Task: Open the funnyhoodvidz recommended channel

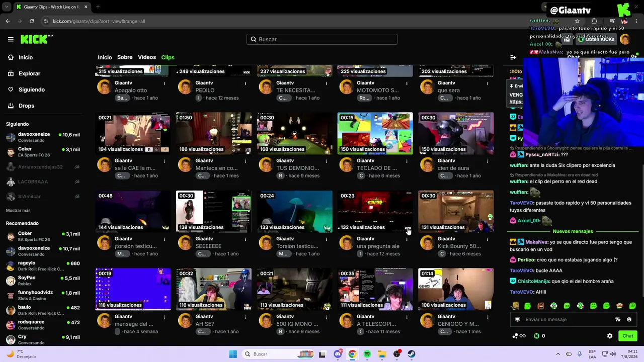Action: [x=43, y=295]
